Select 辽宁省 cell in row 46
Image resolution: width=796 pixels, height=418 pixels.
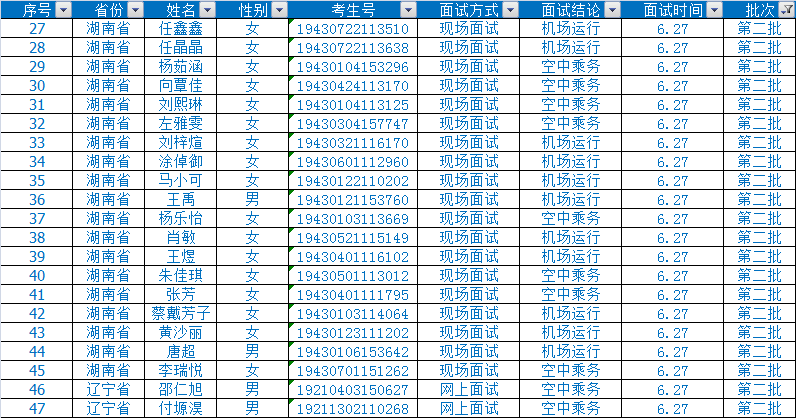[108, 390]
